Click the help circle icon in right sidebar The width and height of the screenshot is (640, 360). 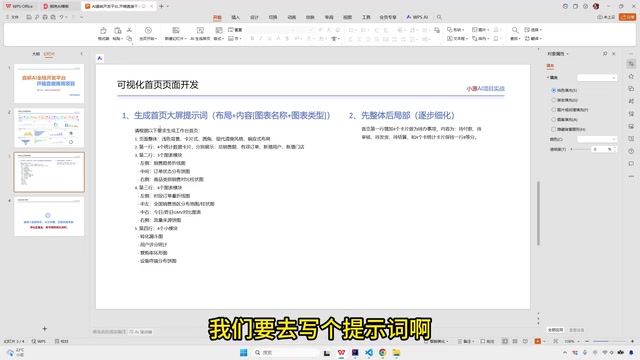coord(631,151)
